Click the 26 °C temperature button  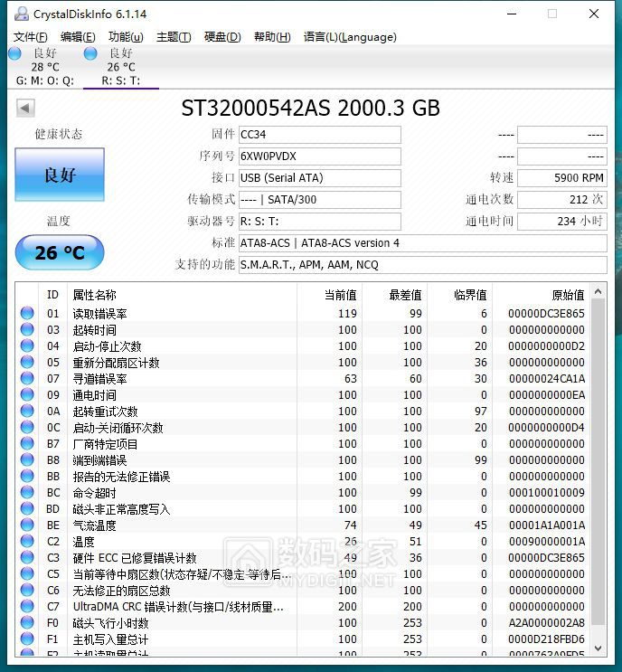60,252
